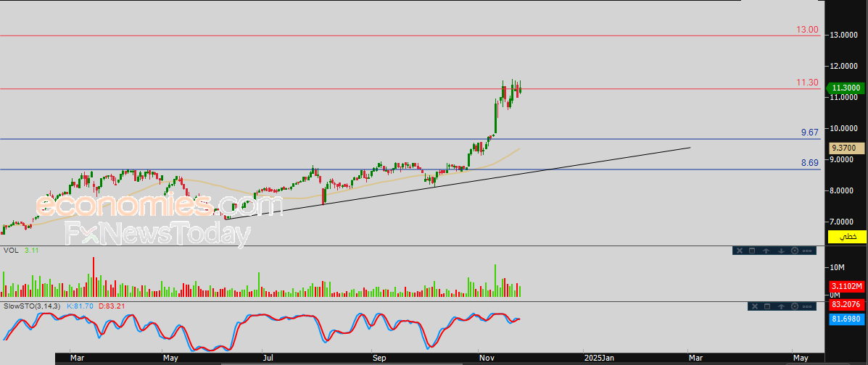Click the VOL value 3.11
868x365 pixels.
pyautogui.click(x=32, y=251)
